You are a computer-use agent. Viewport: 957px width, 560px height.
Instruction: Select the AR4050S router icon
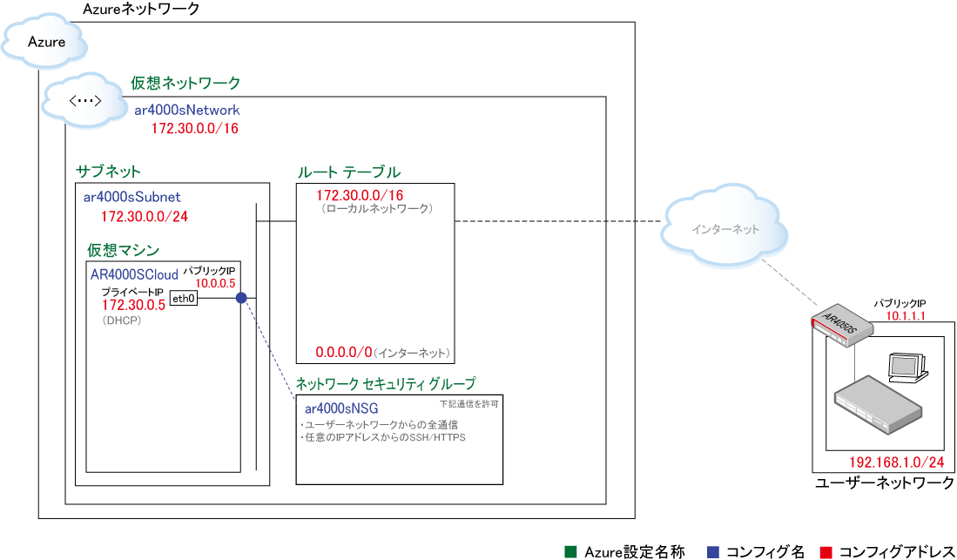pos(842,322)
